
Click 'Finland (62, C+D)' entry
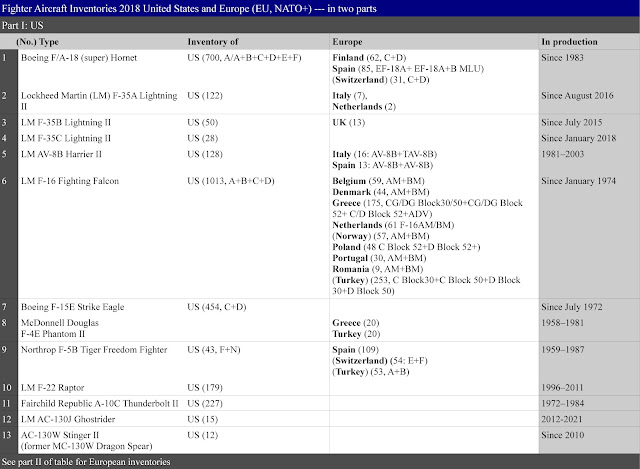369,58
